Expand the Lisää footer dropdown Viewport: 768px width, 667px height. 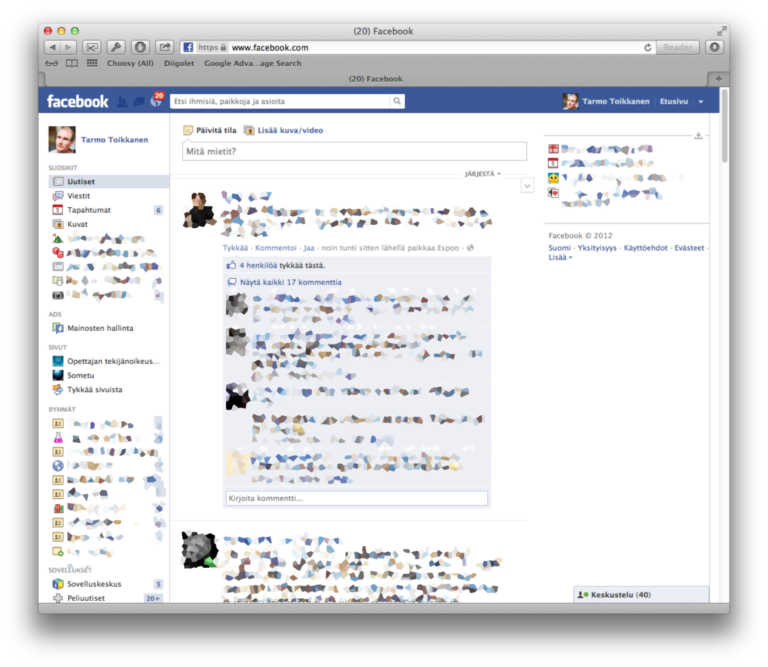[x=560, y=257]
